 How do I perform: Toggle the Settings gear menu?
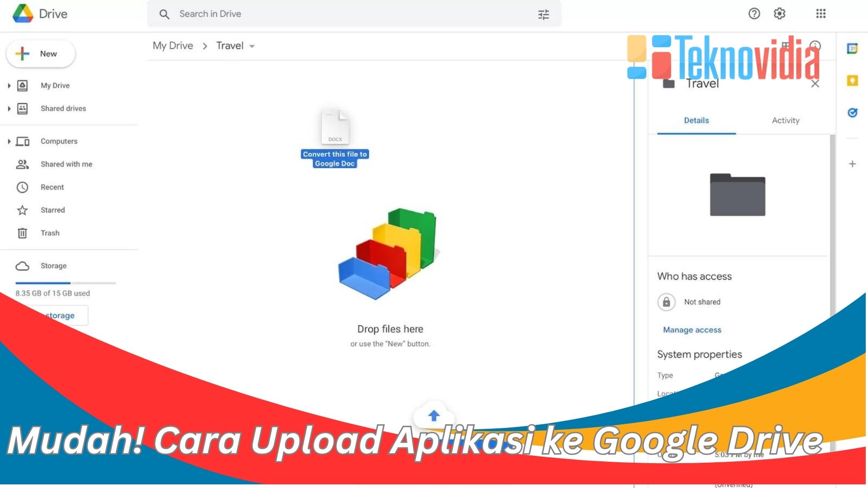point(779,13)
